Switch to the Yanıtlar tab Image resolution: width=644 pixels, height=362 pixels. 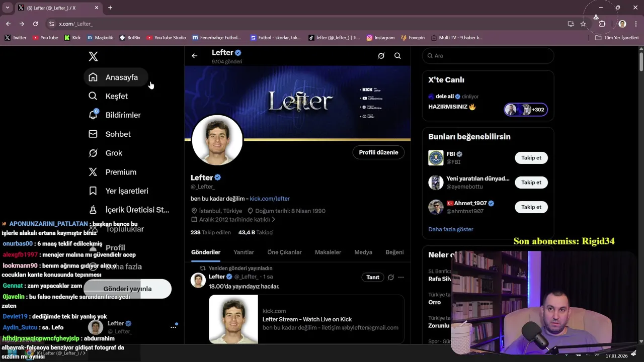[x=244, y=252]
